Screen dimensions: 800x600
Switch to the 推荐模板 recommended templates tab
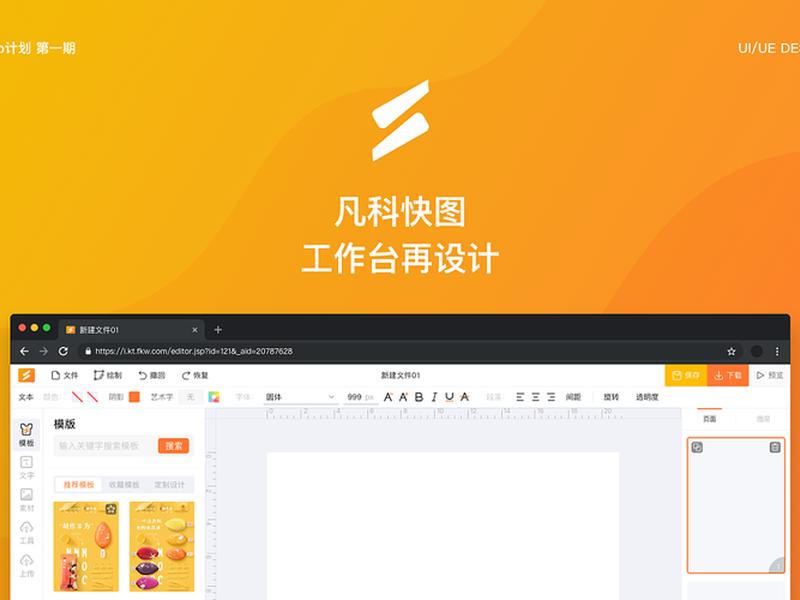tap(78, 484)
